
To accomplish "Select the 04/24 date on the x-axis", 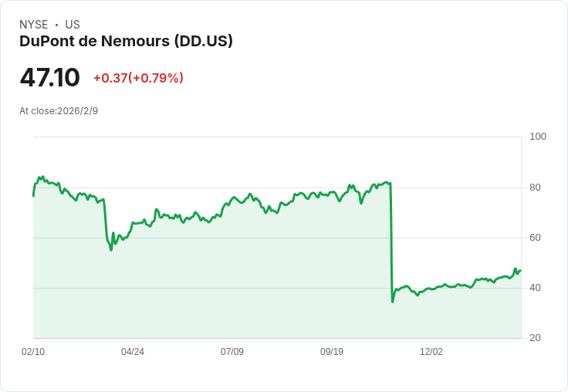I will [x=133, y=352].
